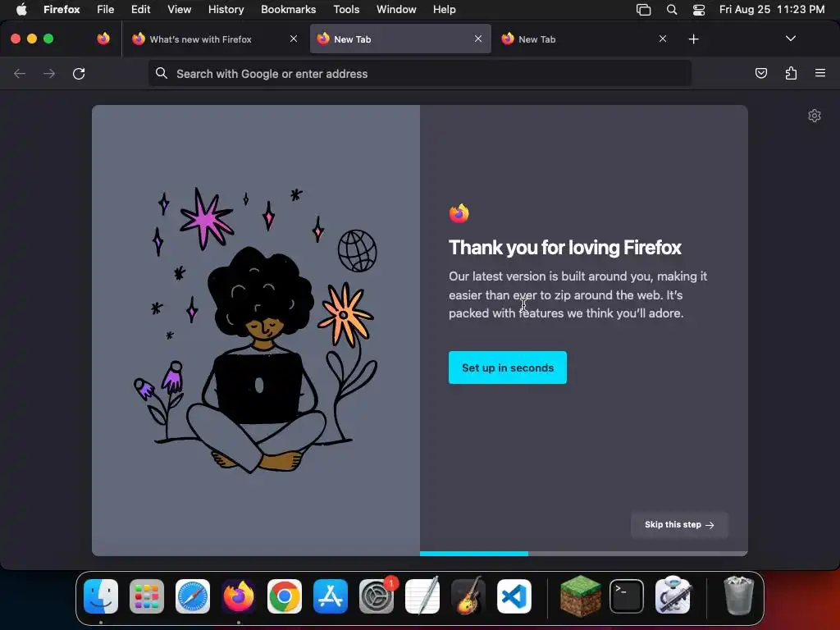Open a new tab with plus button
This screenshot has width=840, height=630.
693,39
